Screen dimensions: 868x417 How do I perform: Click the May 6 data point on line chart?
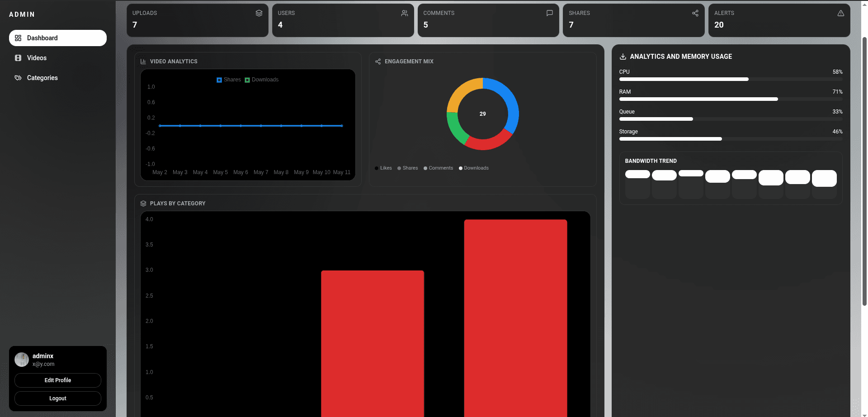(x=241, y=126)
